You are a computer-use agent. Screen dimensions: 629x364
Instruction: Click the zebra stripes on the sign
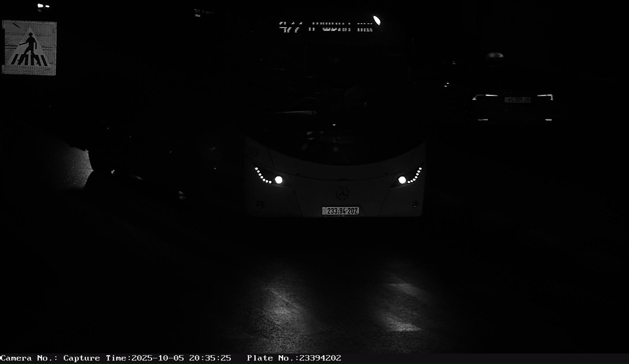[x=29, y=60]
